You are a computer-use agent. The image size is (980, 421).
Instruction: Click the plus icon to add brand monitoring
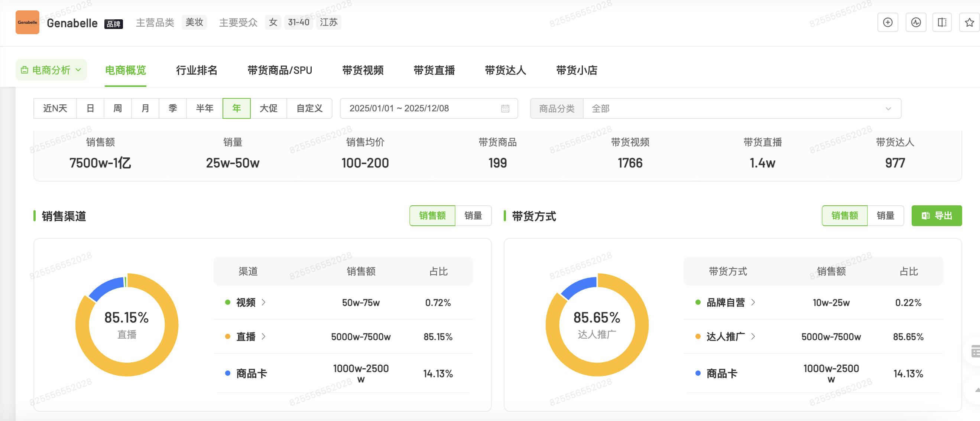click(x=888, y=22)
